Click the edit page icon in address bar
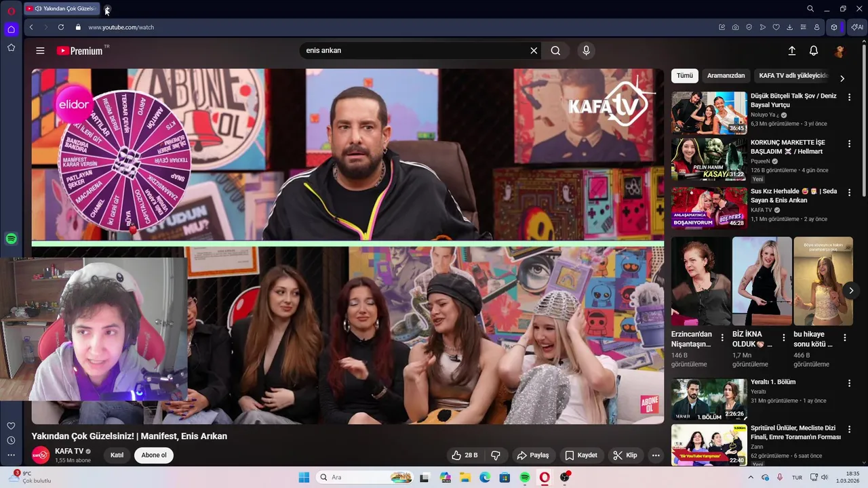 pos(722,27)
